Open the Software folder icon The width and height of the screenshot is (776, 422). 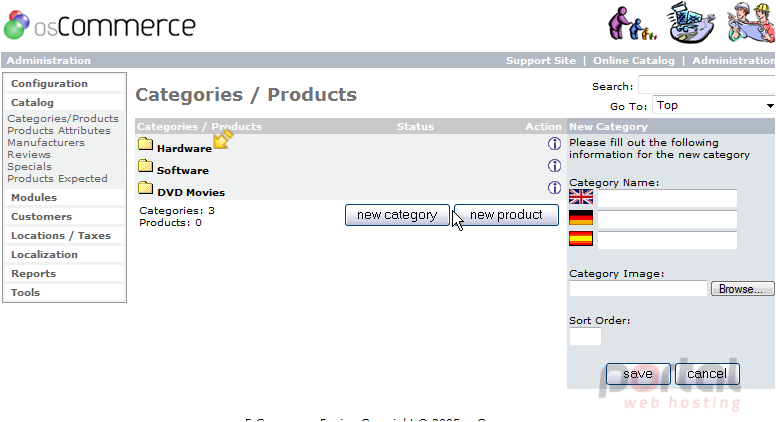pos(146,166)
